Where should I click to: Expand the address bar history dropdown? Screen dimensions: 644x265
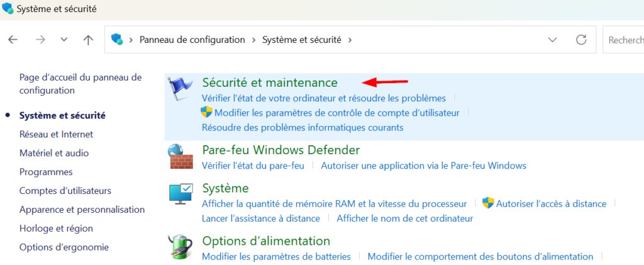[553, 40]
